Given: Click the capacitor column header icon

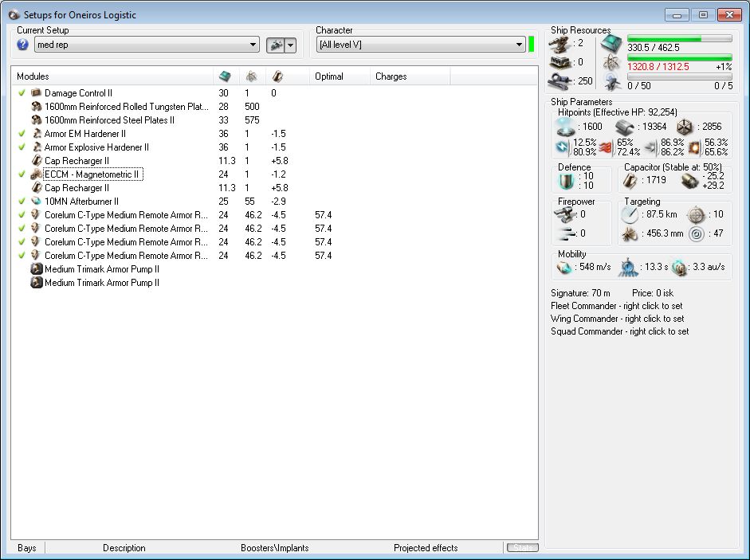Looking at the screenshot, I should [277, 76].
